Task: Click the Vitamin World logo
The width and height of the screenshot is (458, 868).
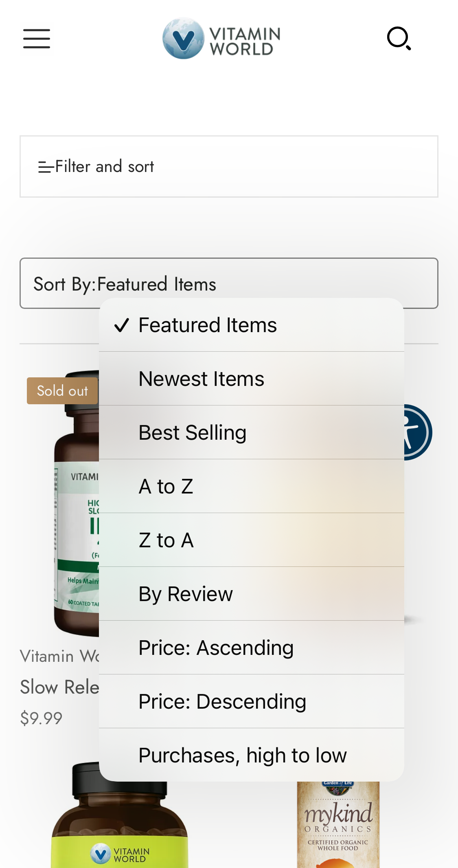Action: coord(221,39)
